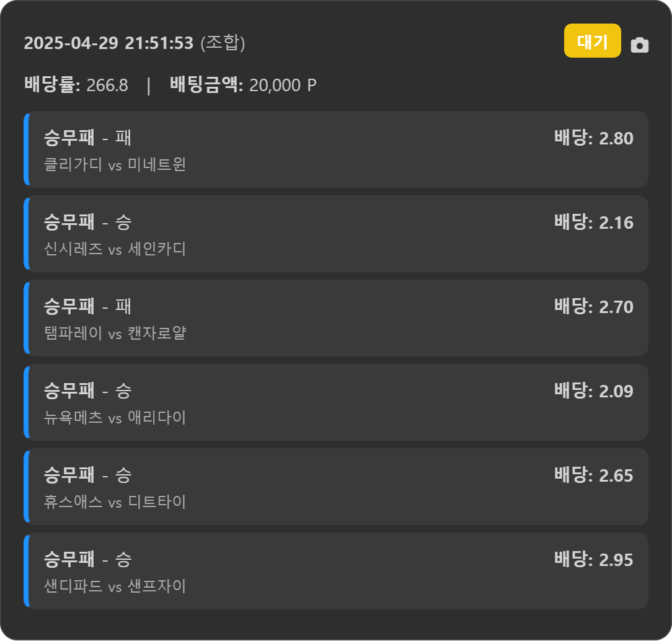Viewport: 672px width, 641px height.
Task: Select the 휴스애스 vs 디트타이 bet row
Action: 336,487
